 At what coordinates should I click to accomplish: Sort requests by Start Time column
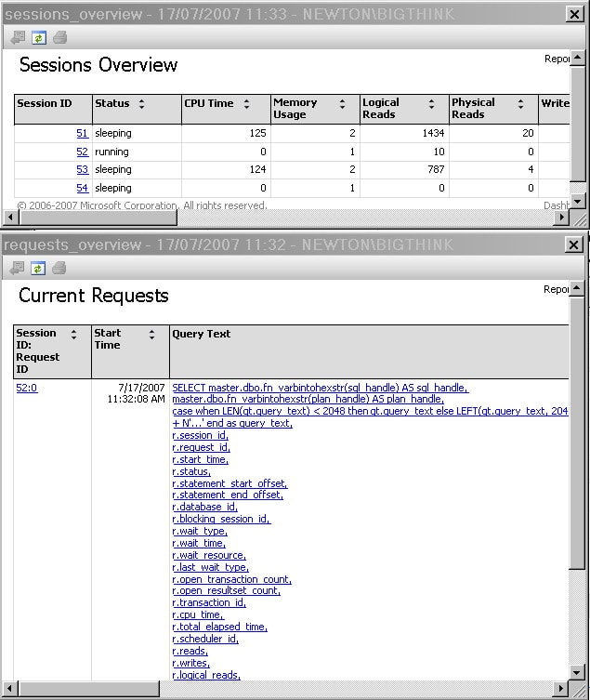click(151, 335)
